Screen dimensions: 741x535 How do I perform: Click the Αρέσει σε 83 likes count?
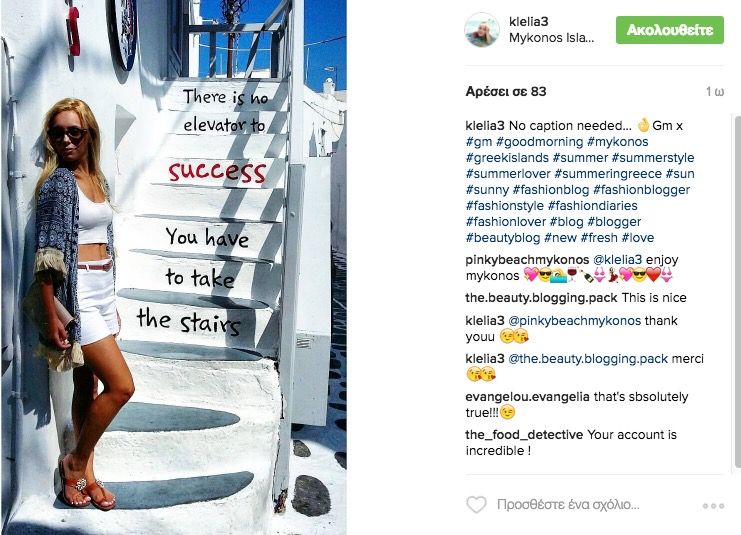(506, 92)
